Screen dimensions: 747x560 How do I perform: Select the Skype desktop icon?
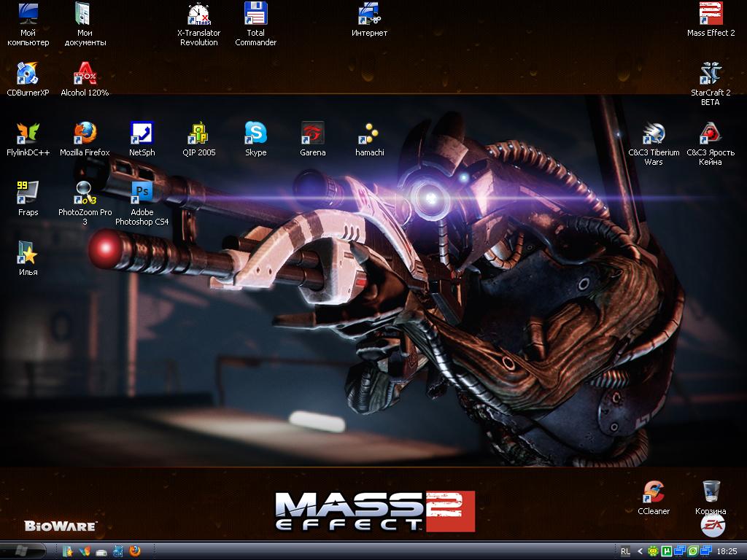tap(256, 139)
